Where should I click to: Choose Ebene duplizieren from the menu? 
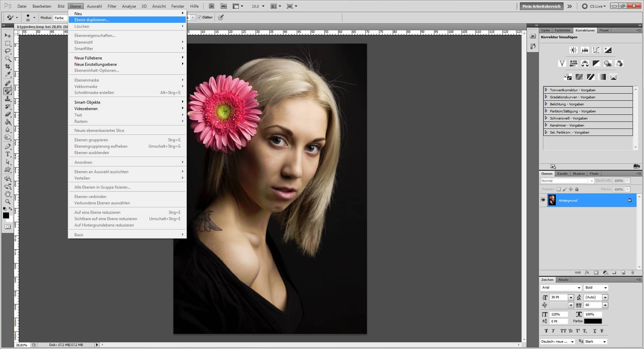coord(91,20)
